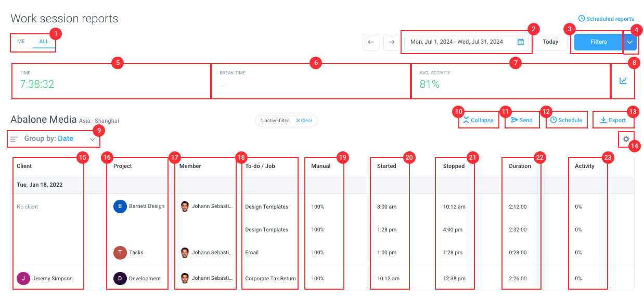Open calendar icon in date field
644x298 pixels.
point(520,42)
